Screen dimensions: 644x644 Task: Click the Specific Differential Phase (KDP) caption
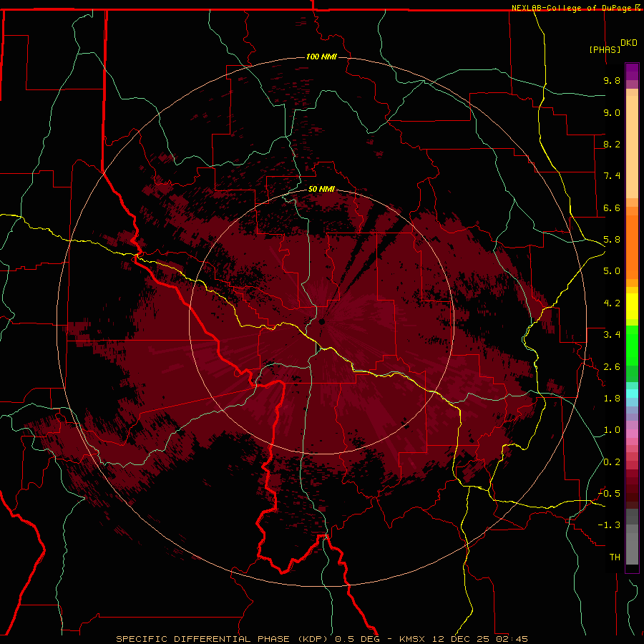point(221,639)
